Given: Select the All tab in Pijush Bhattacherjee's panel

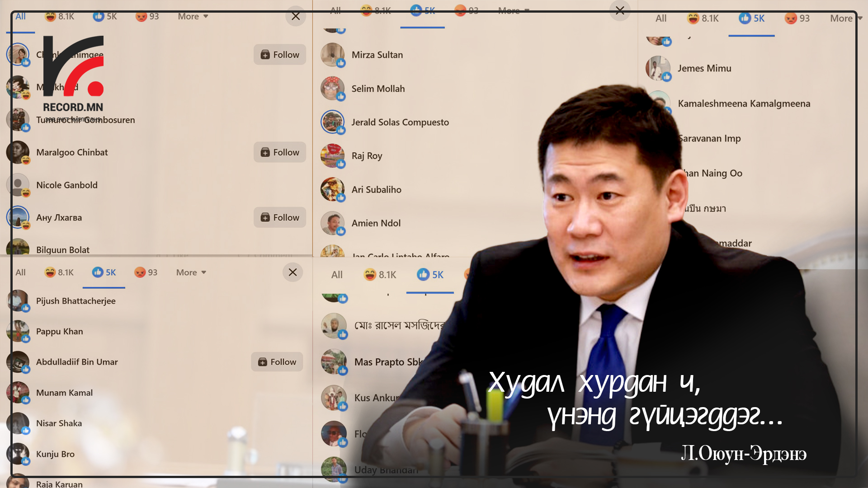Looking at the screenshot, I should coord(20,272).
